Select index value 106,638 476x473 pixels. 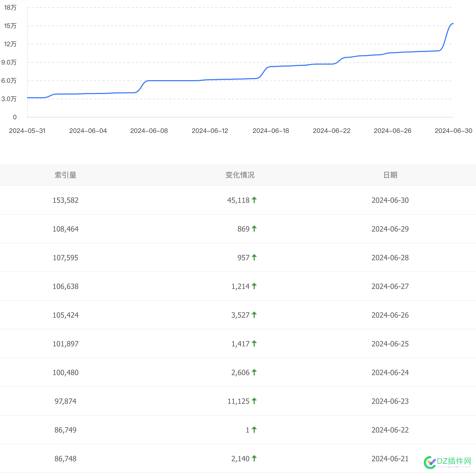pyautogui.click(x=66, y=286)
